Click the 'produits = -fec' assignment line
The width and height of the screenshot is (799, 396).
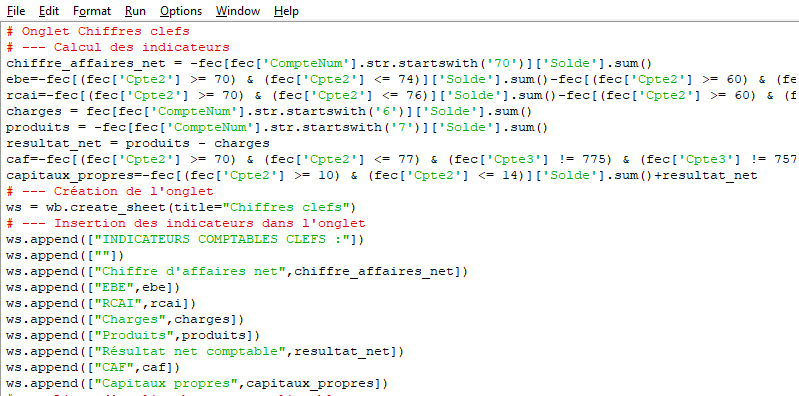(x=277, y=127)
